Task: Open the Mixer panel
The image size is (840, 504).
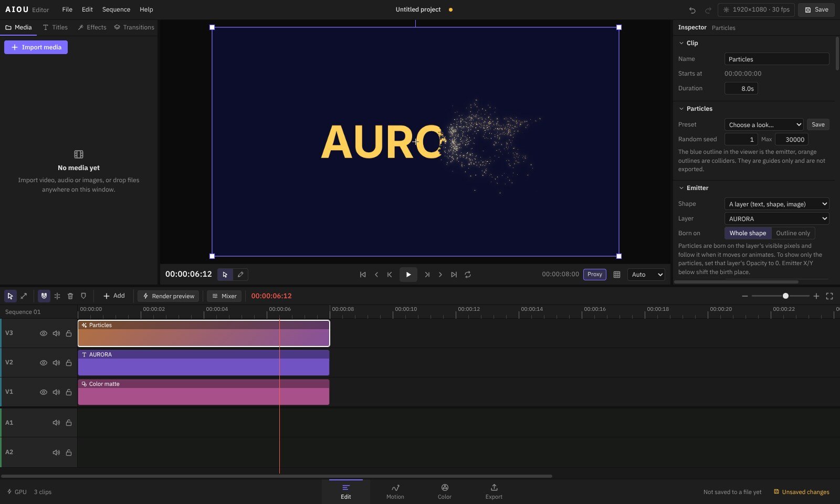Action: [x=224, y=296]
